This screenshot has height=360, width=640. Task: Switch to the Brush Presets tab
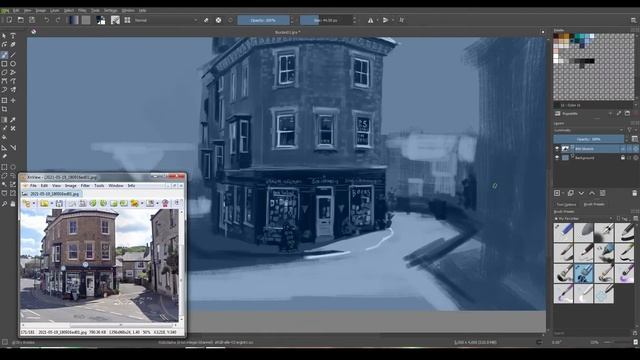point(594,204)
